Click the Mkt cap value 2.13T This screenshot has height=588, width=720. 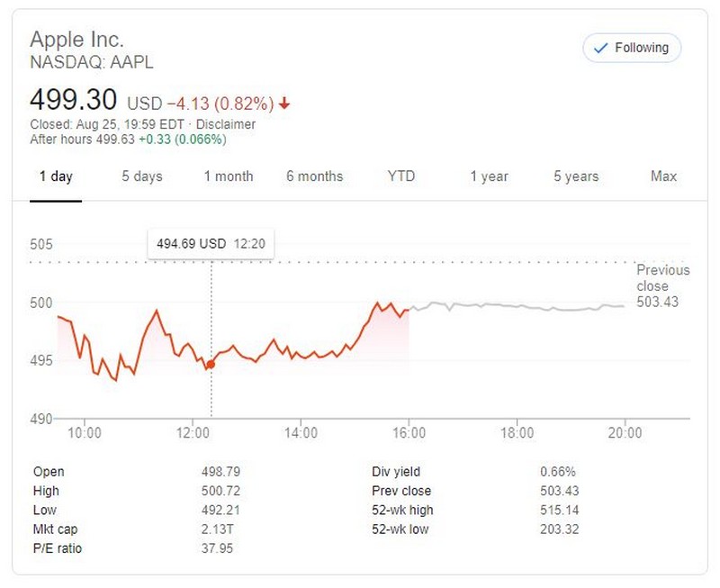217,529
